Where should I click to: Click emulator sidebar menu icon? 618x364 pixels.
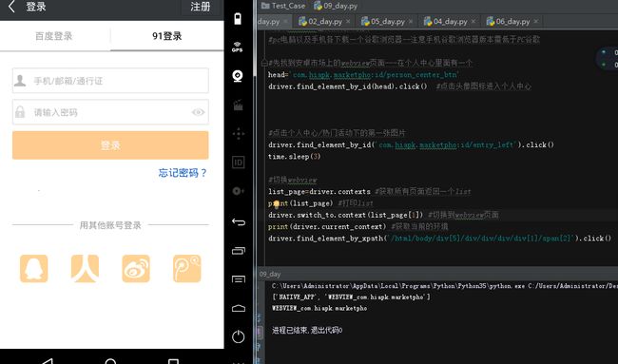click(x=238, y=279)
